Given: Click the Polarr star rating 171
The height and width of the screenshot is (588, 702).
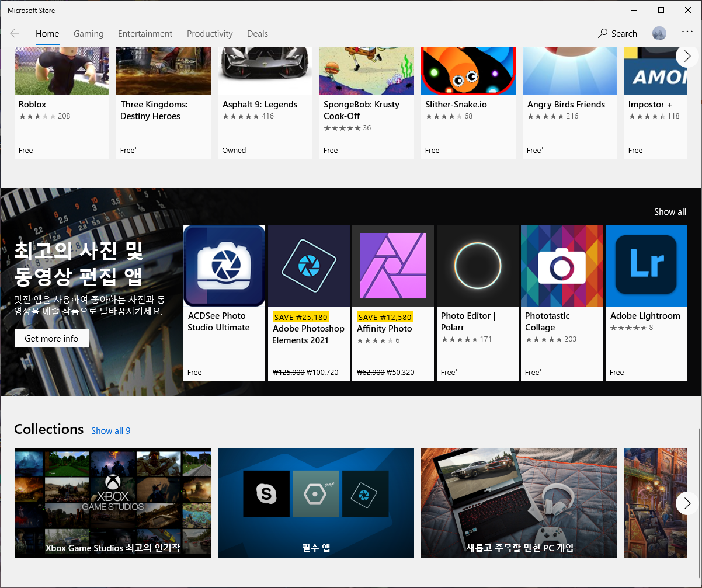Looking at the screenshot, I should click(467, 339).
